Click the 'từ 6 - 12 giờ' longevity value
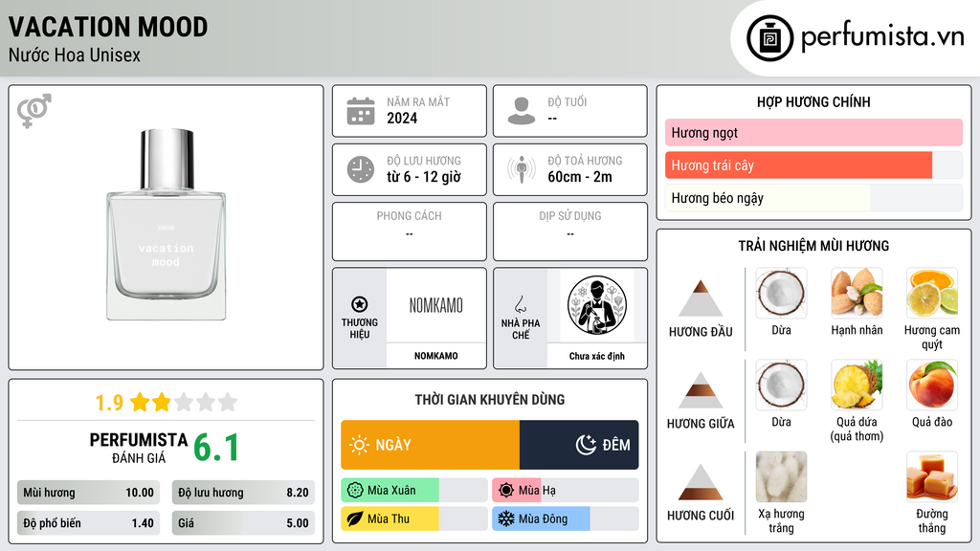This screenshot has height=551, width=980. pyautogui.click(x=424, y=177)
